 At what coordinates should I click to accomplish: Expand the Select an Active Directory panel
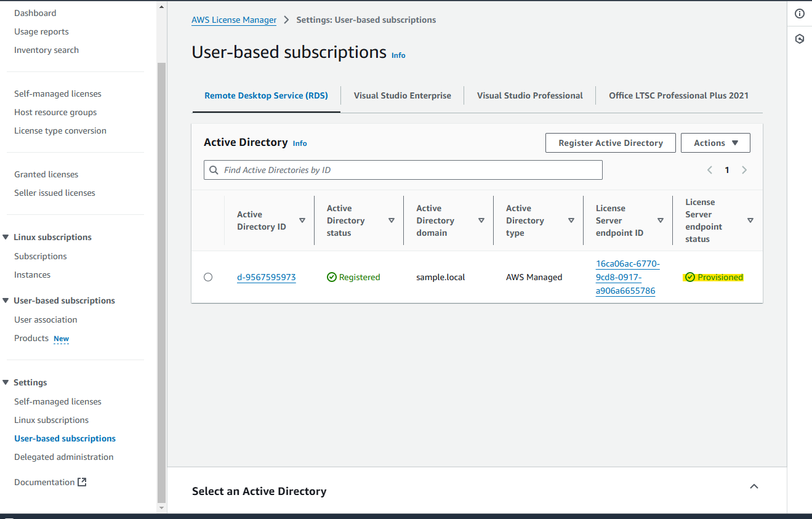click(754, 486)
